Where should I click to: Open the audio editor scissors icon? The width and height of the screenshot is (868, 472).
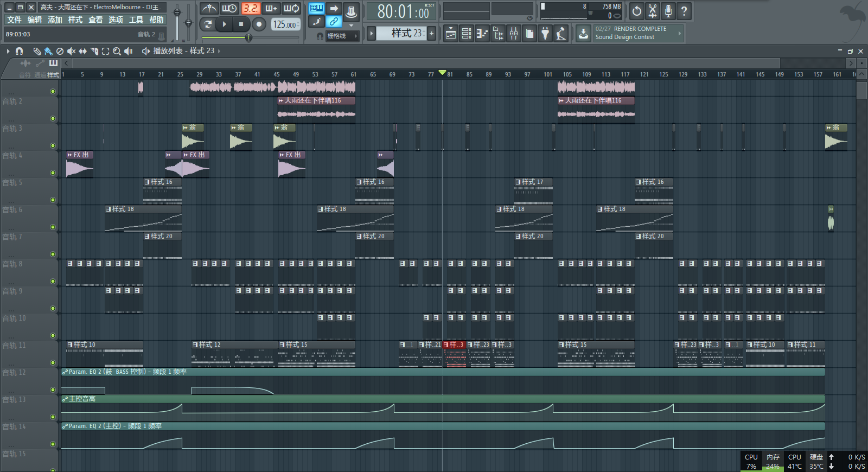(653, 11)
